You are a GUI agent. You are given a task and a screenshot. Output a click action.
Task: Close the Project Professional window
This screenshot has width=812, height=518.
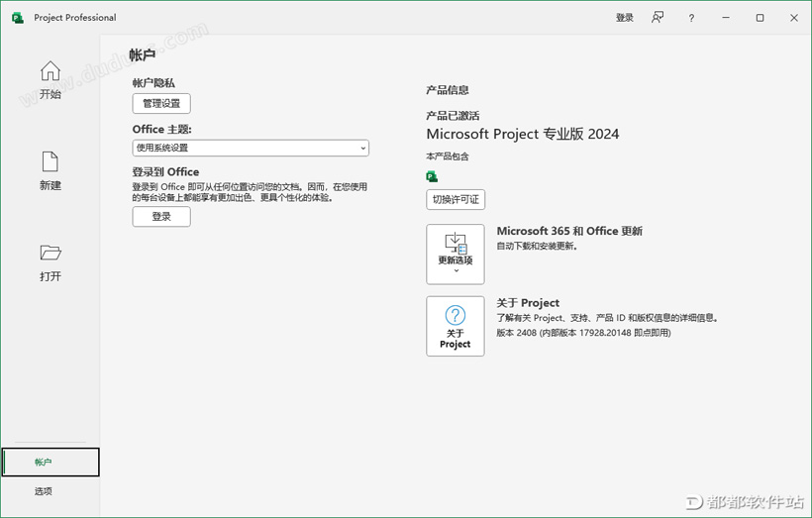coord(794,18)
